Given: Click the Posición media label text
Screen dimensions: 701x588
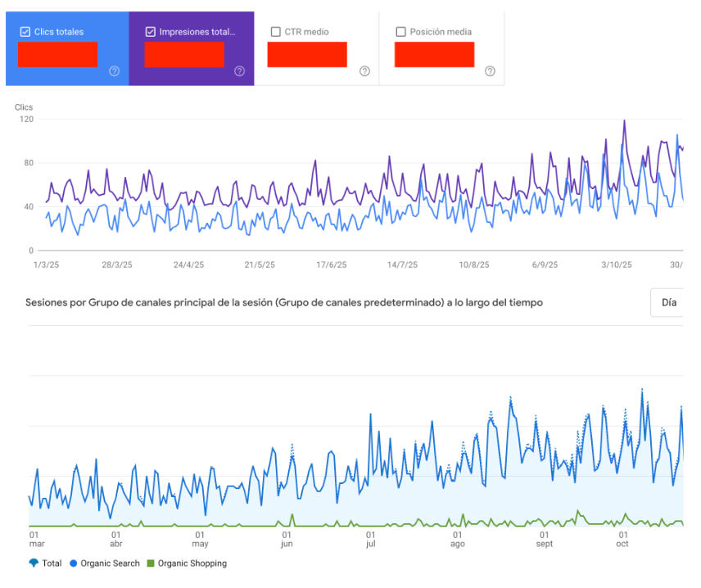Looking at the screenshot, I should tap(441, 32).
